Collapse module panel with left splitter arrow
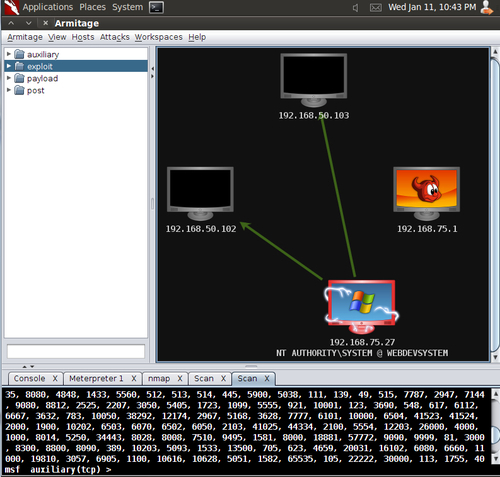The width and height of the screenshot is (500, 477). click(x=152, y=69)
